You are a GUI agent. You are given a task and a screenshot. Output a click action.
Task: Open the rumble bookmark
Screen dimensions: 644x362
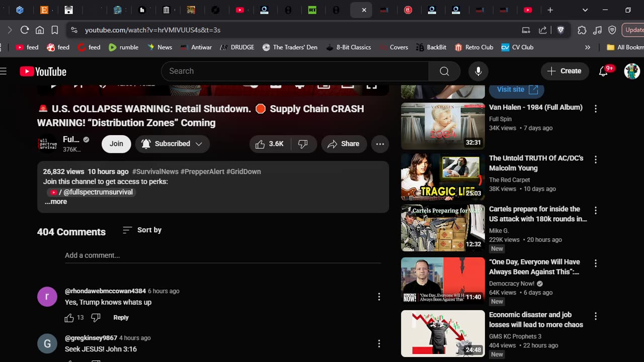[123, 47]
